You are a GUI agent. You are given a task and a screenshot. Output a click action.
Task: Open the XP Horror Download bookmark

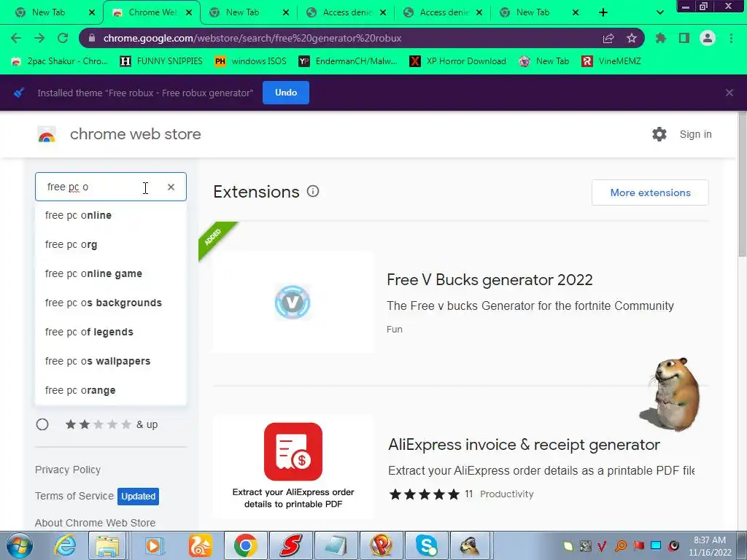click(x=458, y=61)
